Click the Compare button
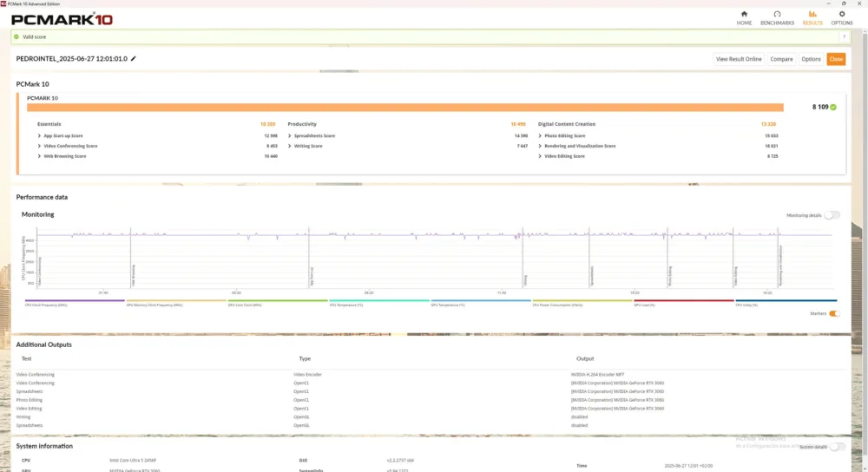868x472 pixels. click(781, 59)
